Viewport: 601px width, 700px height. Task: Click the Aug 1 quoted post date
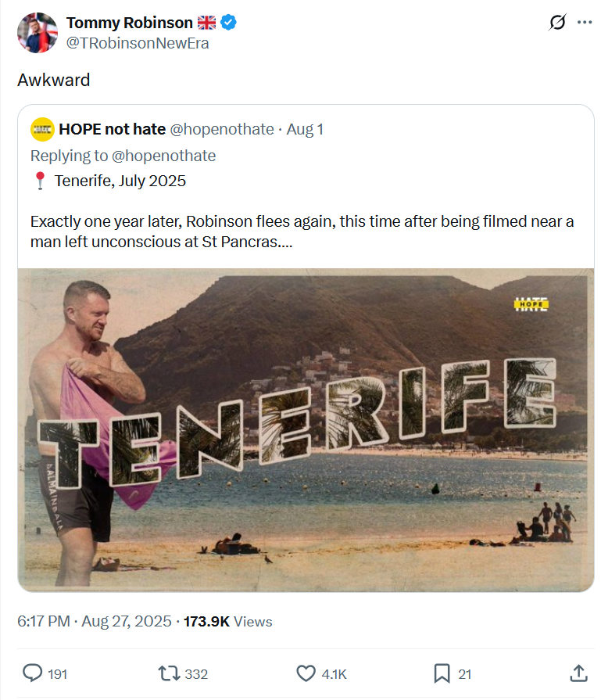305,129
